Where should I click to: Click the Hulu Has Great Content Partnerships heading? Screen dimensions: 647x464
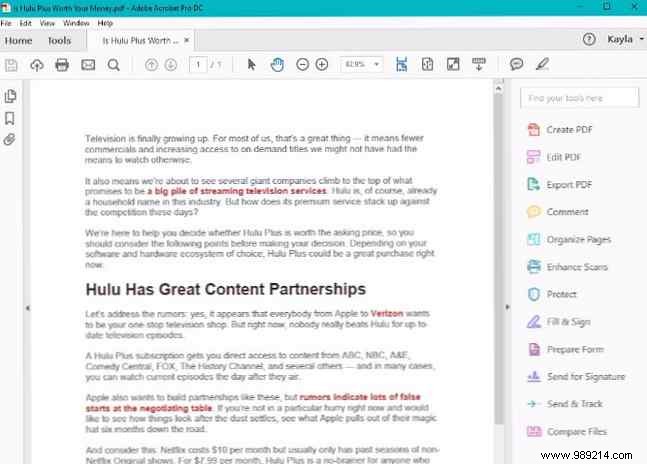click(226, 289)
